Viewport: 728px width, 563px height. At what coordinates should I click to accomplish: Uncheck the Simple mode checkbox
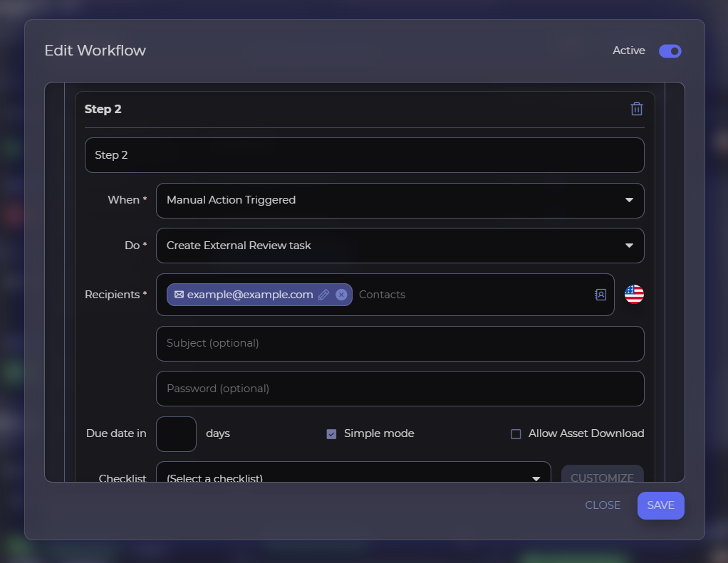331,434
